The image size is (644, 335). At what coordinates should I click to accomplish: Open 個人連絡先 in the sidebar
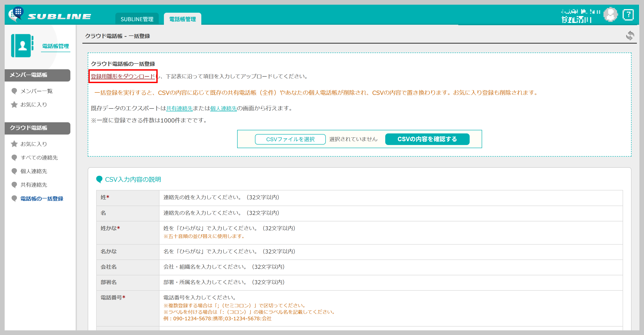(34, 171)
